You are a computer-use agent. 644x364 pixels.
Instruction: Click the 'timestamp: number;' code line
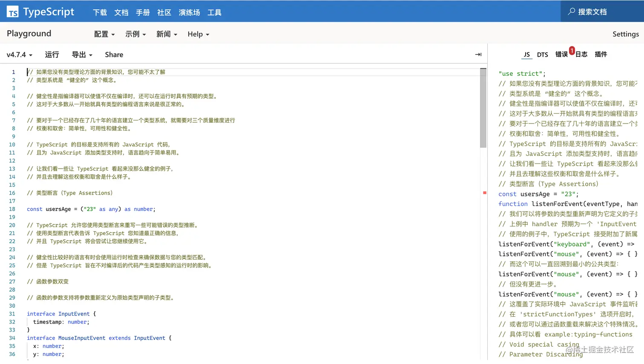coord(61,322)
